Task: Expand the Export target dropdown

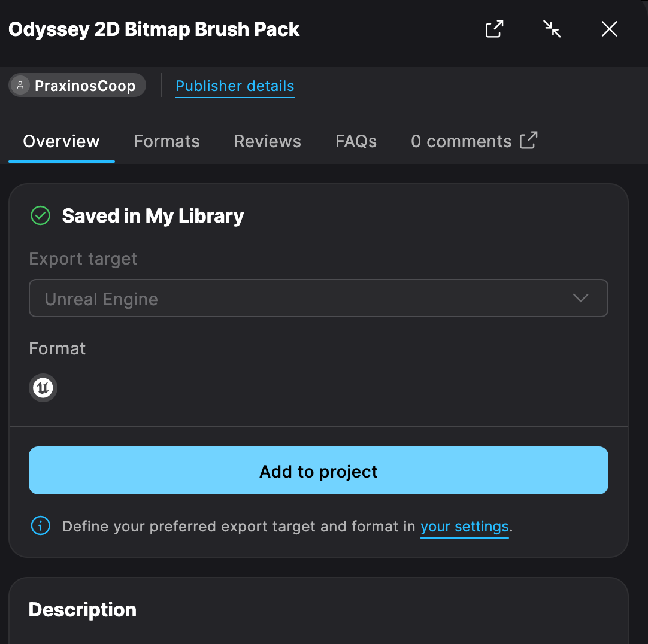Action: pyautogui.click(x=318, y=298)
